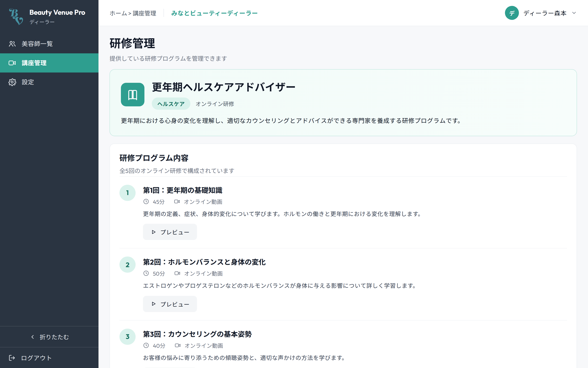Image resolution: width=588 pixels, height=368 pixels.
Task: Click the logout arrow icon
Action: (x=12, y=358)
